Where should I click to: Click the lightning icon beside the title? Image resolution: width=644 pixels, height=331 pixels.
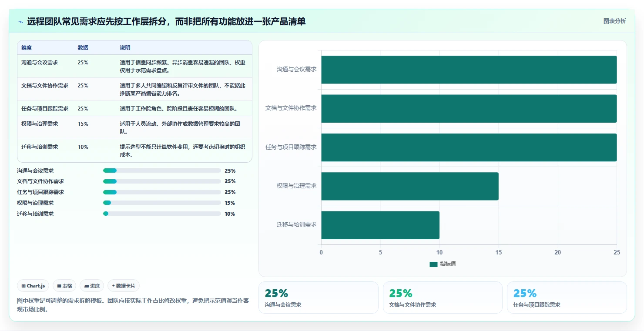[x=21, y=22]
